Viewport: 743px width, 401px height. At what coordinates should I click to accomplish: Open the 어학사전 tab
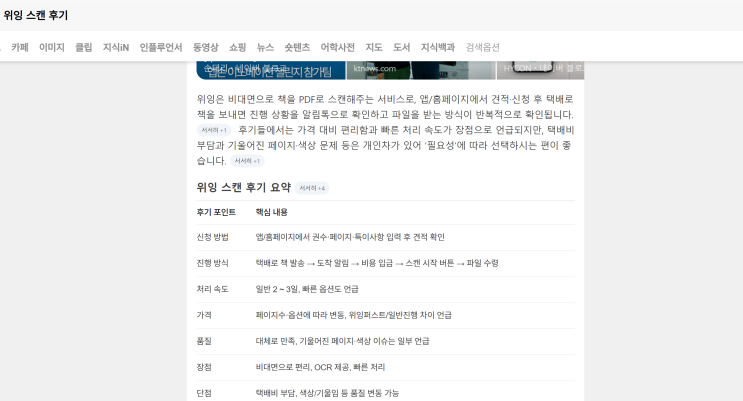pyautogui.click(x=337, y=47)
